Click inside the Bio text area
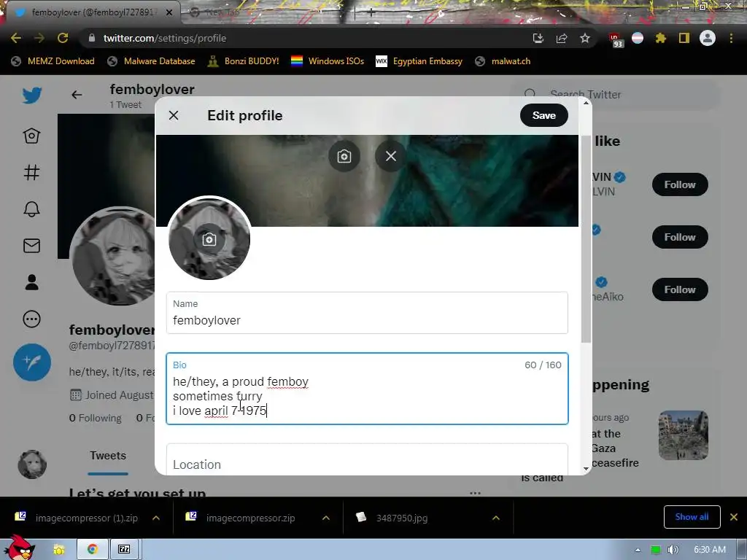This screenshot has width=747, height=560. (367, 389)
